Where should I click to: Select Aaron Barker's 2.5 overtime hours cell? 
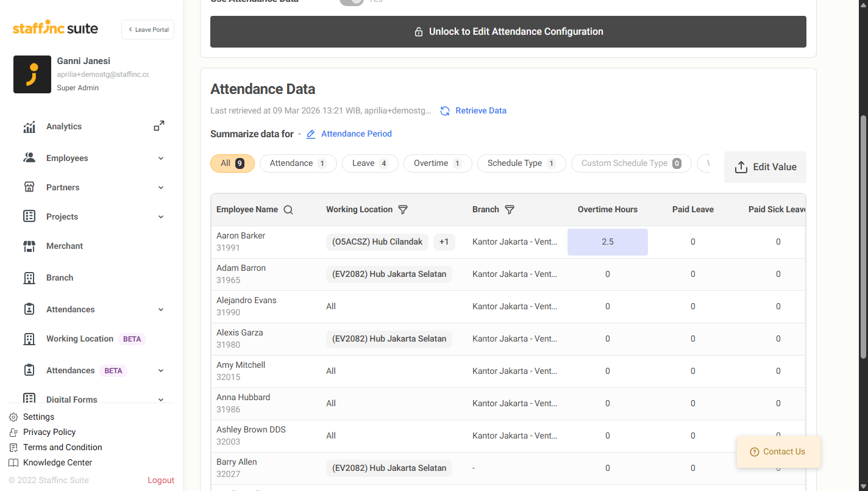[x=607, y=242]
